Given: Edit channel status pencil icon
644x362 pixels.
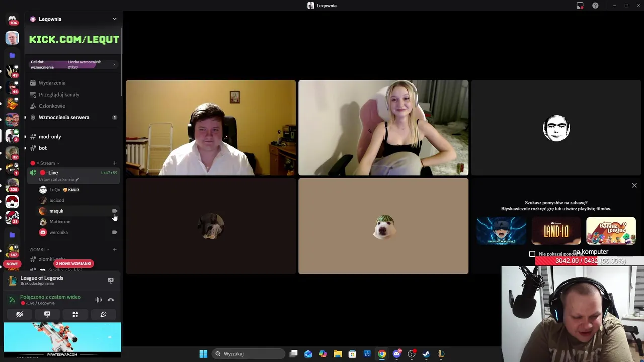Looking at the screenshot, I should [x=77, y=179].
